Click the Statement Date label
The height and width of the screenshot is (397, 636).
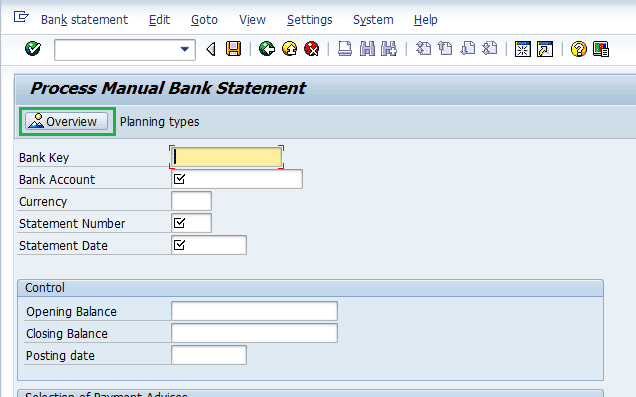point(63,245)
